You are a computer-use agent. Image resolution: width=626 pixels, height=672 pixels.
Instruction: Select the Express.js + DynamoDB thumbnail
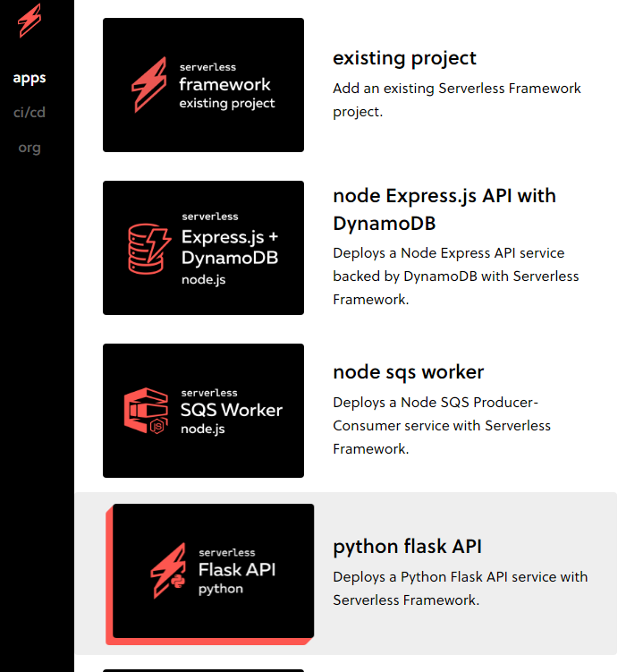pyautogui.click(x=203, y=248)
